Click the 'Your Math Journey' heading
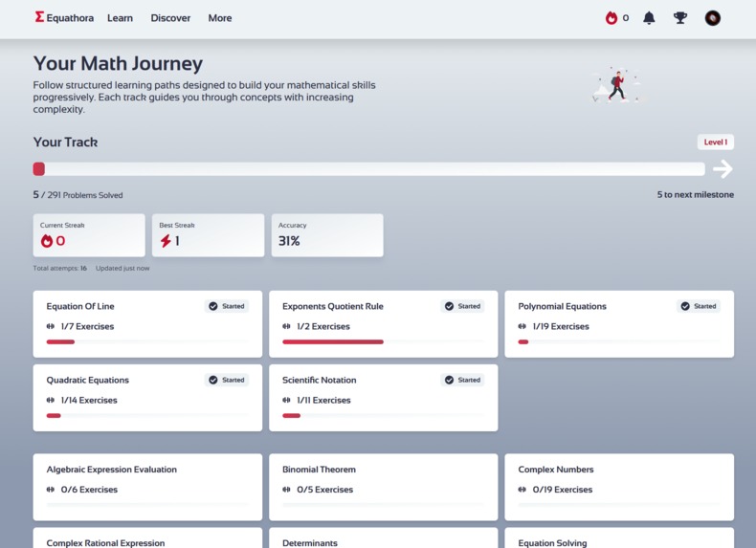This screenshot has width=756, height=548. [118, 64]
